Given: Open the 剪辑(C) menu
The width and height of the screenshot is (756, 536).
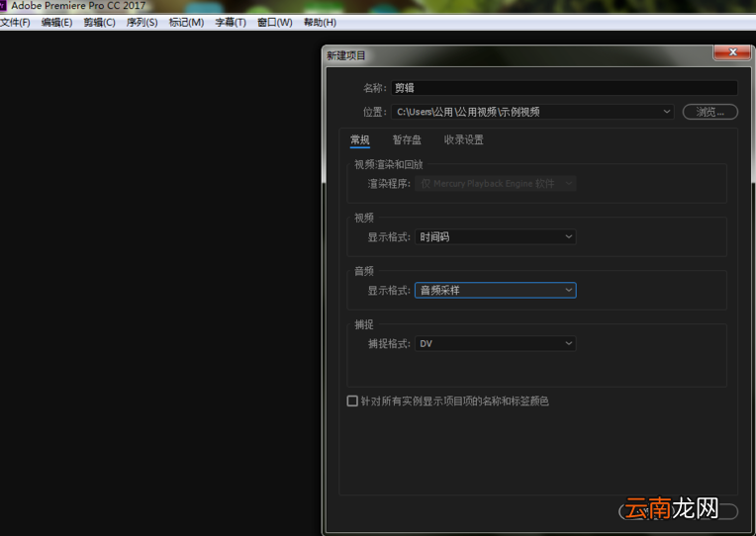Looking at the screenshot, I should [x=99, y=23].
